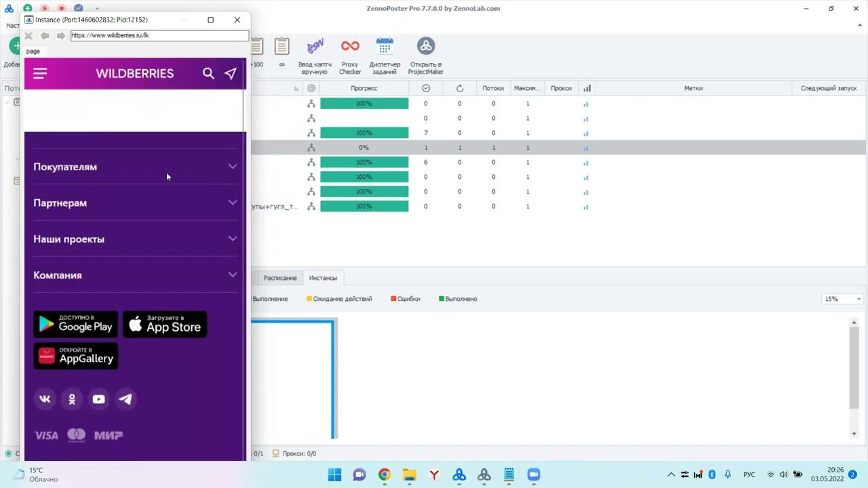Open Yandex Browser from the taskbar

pos(434,474)
